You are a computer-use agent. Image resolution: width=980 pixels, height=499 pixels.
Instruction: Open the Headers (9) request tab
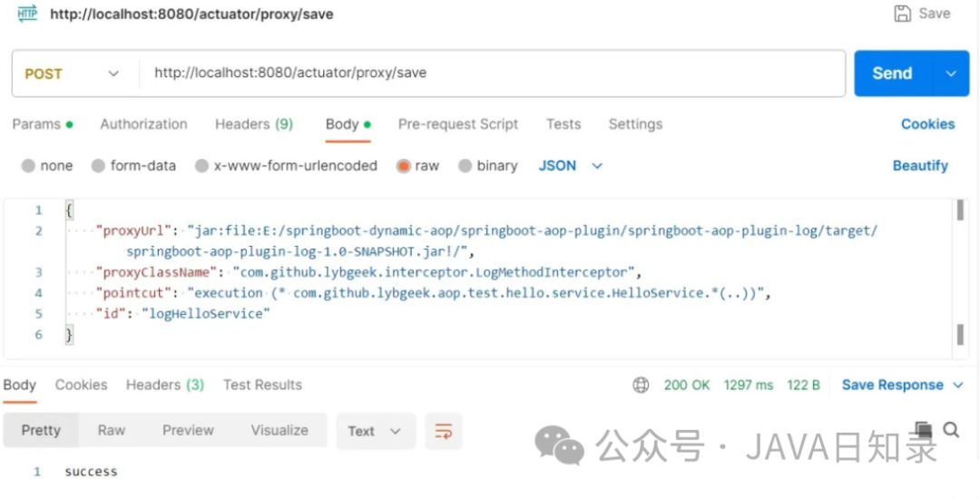(254, 124)
